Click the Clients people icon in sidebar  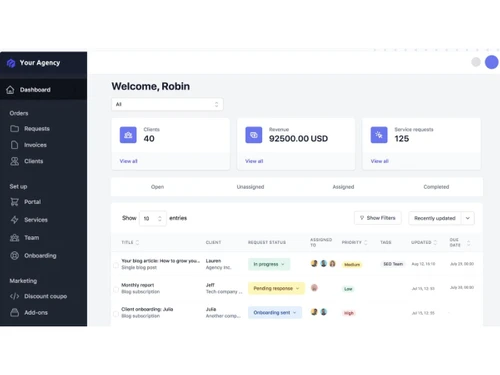(14, 161)
